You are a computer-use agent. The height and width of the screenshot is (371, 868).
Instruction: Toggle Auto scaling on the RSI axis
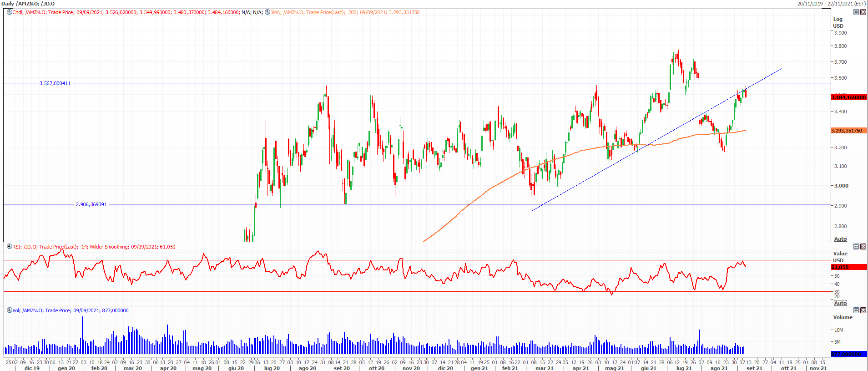(840, 303)
